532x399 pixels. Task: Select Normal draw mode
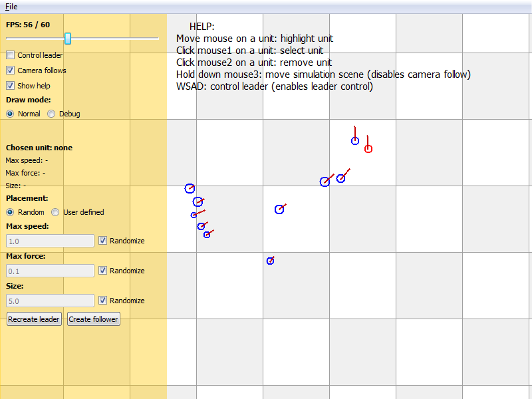pos(10,114)
